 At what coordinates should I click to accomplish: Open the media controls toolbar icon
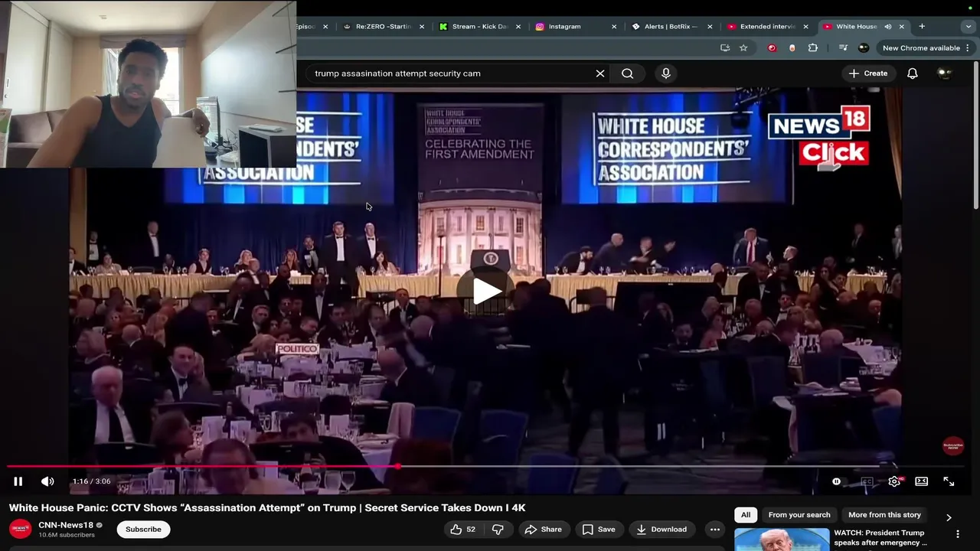point(843,47)
